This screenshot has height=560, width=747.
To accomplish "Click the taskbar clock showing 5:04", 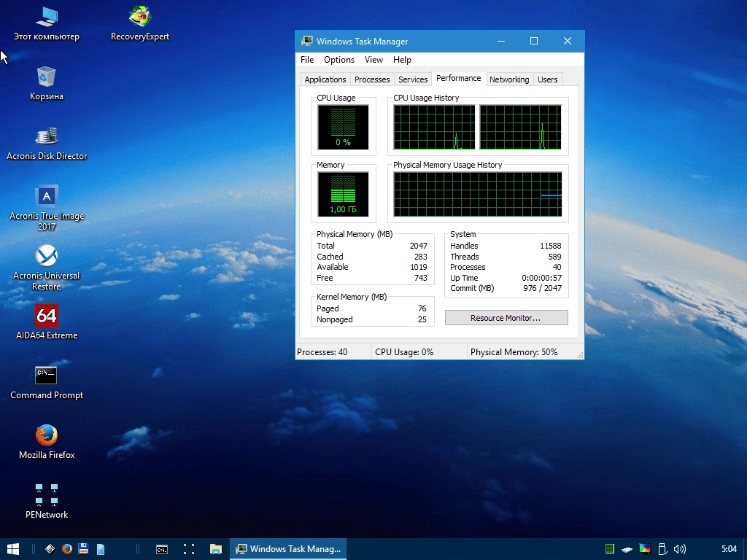I will click(x=729, y=549).
